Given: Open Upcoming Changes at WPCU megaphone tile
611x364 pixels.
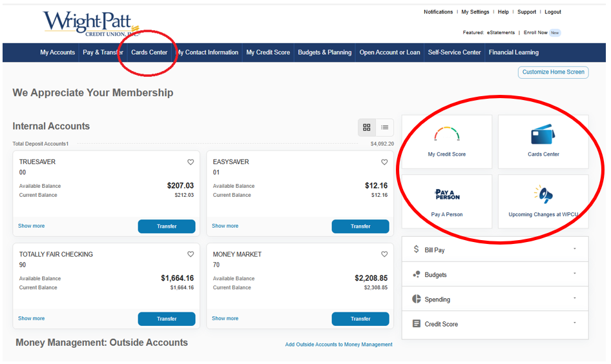Looking at the screenshot, I should [x=543, y=201].
